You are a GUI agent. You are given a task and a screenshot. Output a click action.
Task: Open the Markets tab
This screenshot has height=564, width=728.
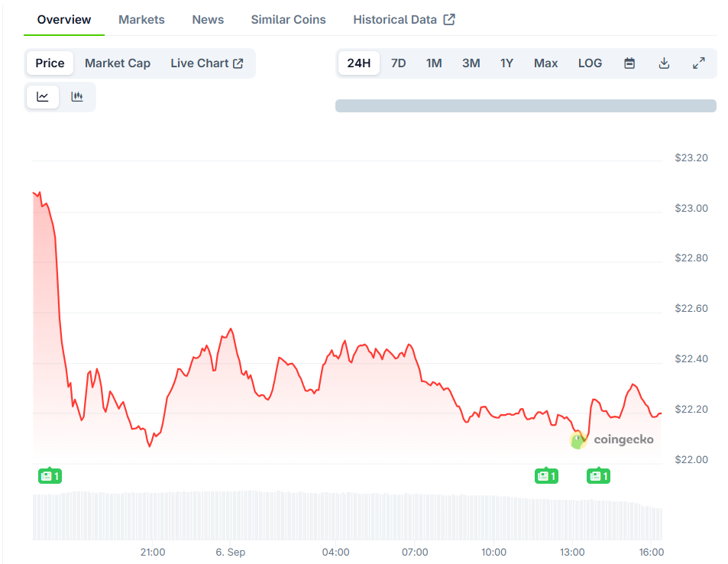[x=141, y=20]
